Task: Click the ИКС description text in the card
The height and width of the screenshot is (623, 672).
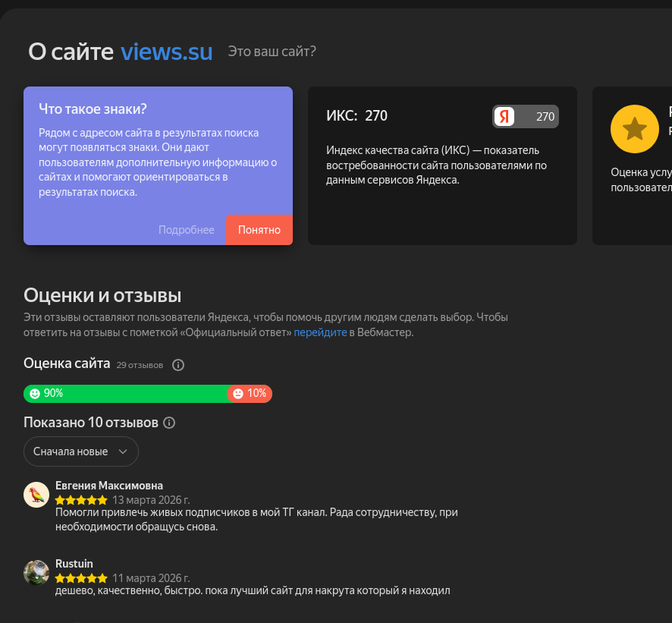Action: [436, 165]
